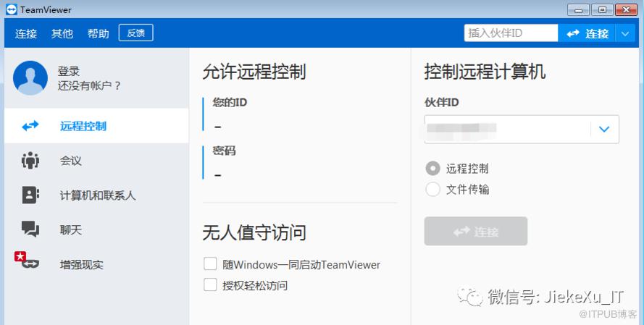Click the 伙伴ID combo box field

point(521,129)
